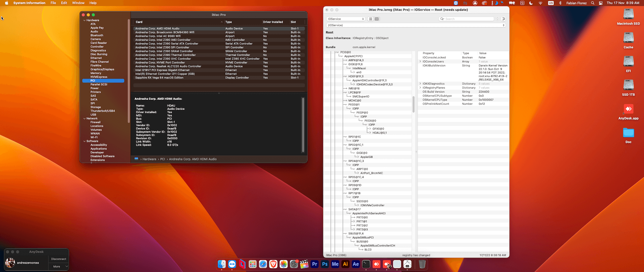
Task: Open AnyDesk.app on the desktop
Action: [628, 109]
